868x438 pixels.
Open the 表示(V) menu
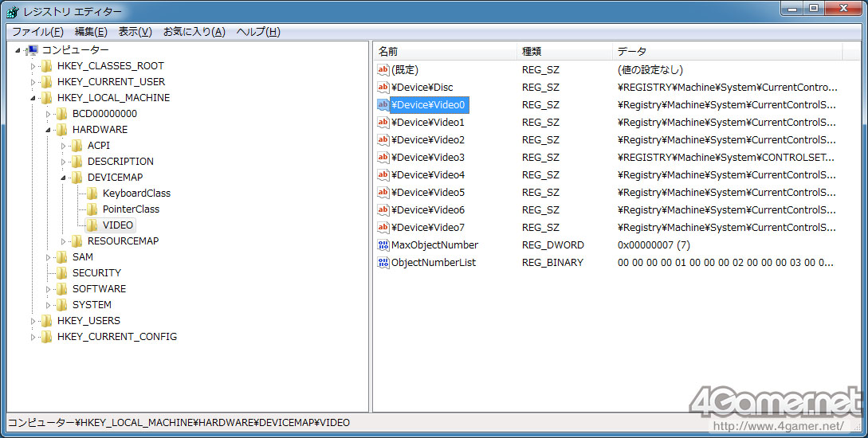pyautogui.click(x=135, y=32)
